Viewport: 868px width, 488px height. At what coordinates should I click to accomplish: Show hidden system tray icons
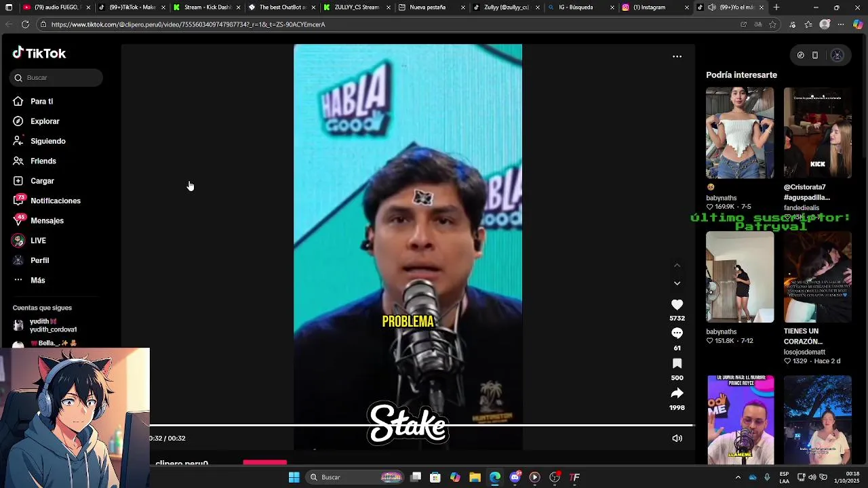pos(738,477)
